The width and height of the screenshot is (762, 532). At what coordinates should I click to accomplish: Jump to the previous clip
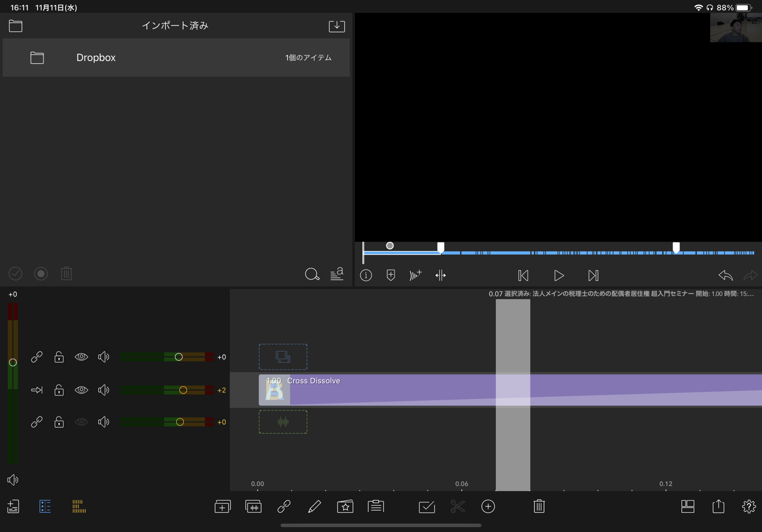(x=523, y=276)
